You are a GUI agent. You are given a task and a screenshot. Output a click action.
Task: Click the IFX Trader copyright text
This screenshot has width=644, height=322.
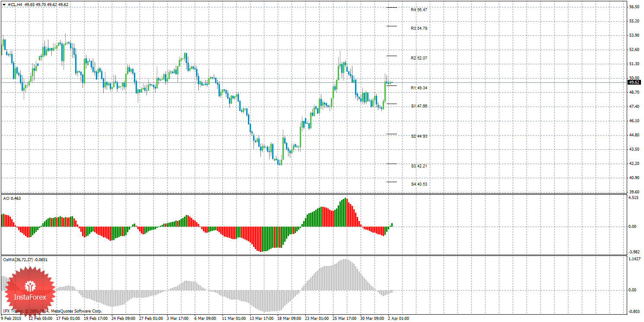pos(52,311)
